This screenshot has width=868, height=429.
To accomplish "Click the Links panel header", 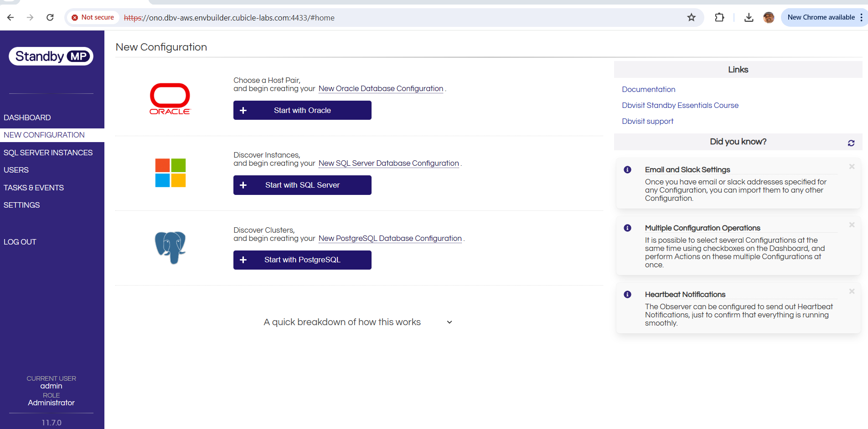I will pyautogui.click(x=738, y=70).
